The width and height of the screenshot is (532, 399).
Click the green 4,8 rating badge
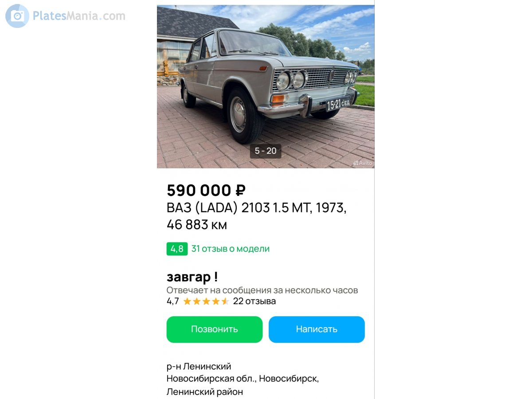tap(177, 249)
